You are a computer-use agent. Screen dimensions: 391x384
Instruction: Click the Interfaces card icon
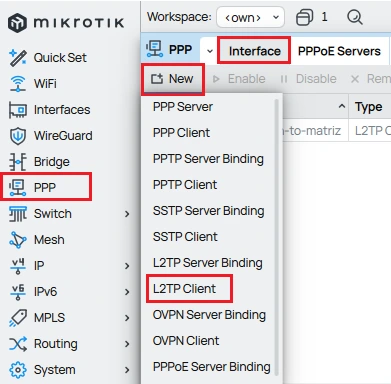pos(18,110)
